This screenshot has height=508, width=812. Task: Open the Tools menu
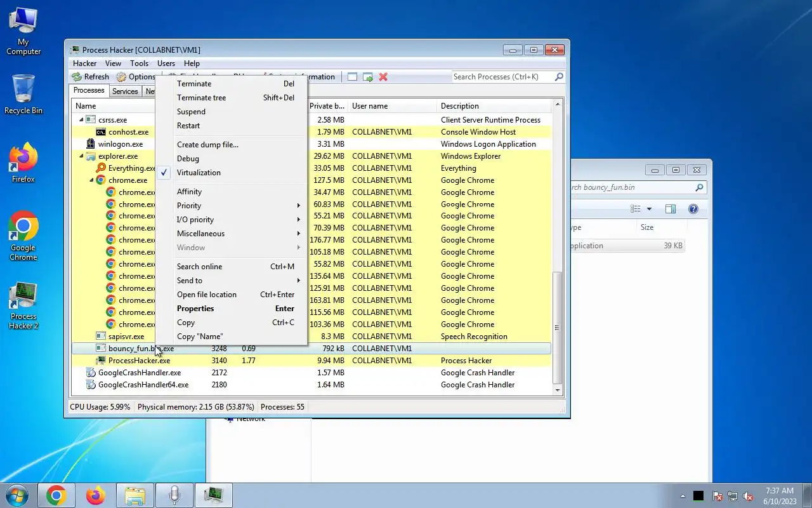(x=139, y=63)
